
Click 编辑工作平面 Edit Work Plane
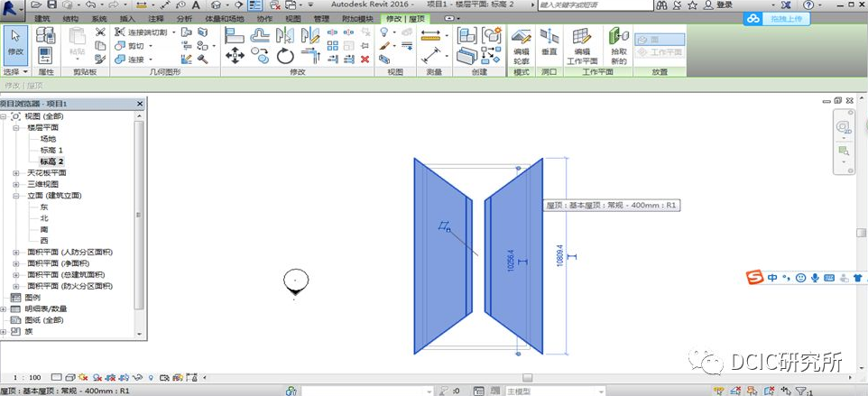coord(582,45)
